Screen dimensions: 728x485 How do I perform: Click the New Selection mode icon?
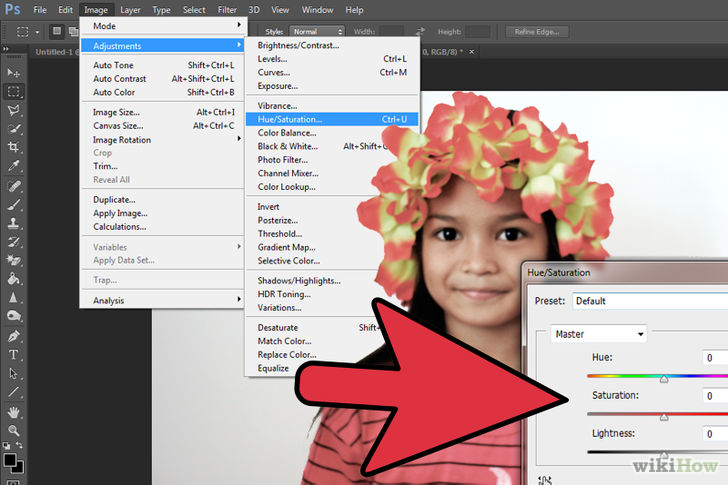[x=57, y=31]
